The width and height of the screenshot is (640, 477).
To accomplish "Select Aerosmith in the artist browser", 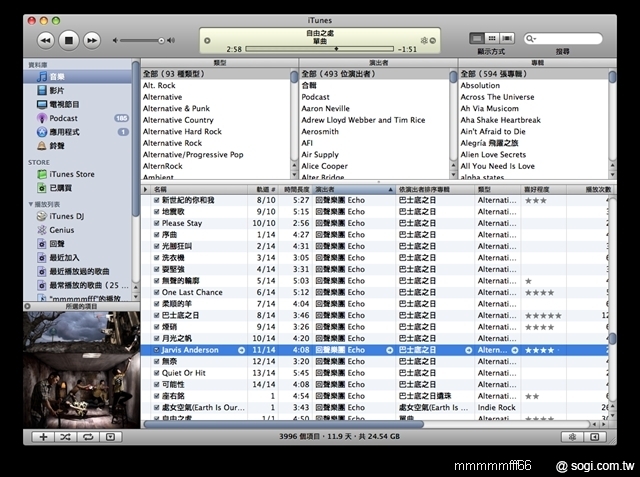I will click(321, 131).
